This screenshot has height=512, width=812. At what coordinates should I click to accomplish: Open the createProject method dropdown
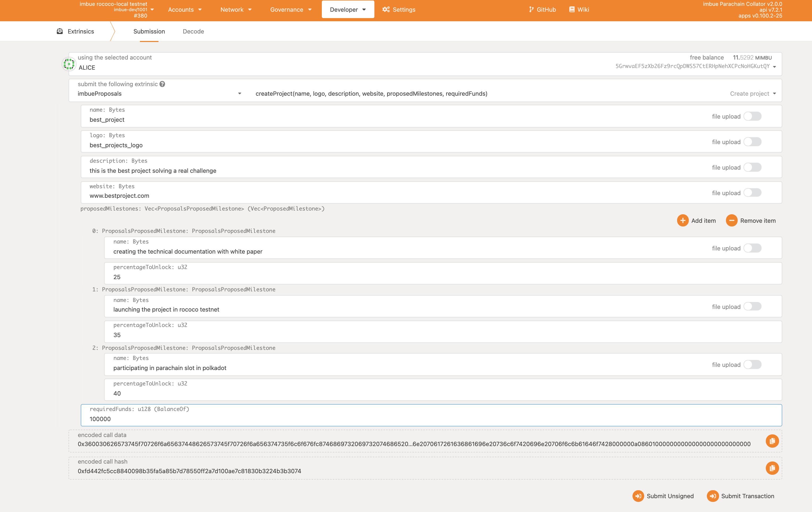click(x=774, y=94)
